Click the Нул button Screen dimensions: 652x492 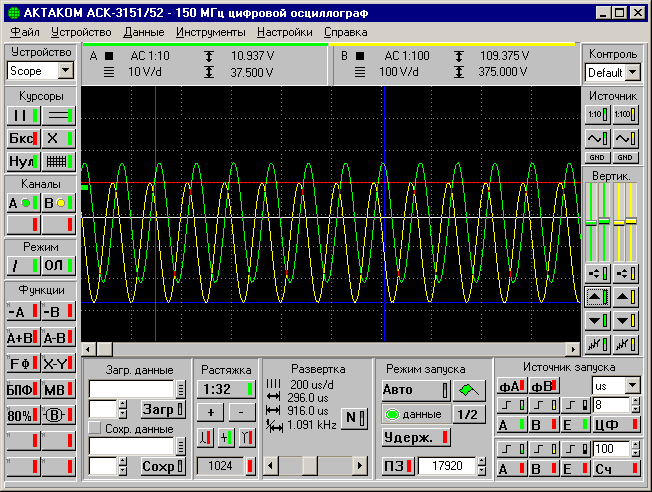coord(24,161)
